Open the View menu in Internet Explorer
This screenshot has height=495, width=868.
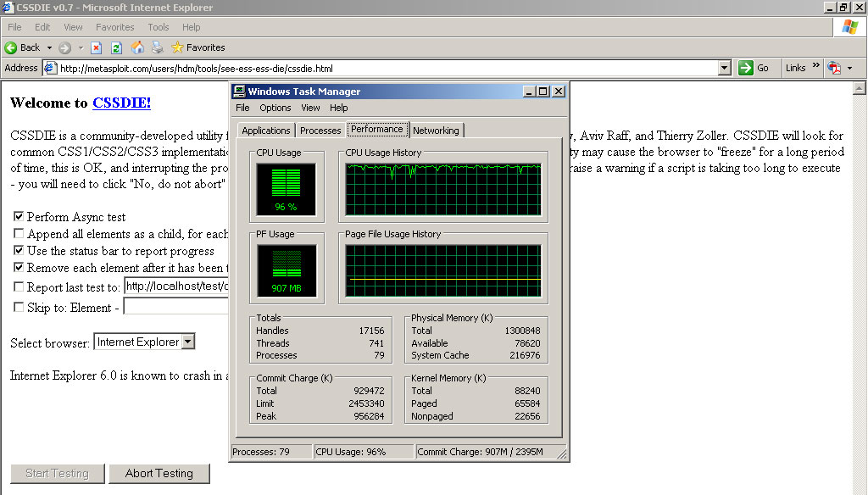coord(73,27)
